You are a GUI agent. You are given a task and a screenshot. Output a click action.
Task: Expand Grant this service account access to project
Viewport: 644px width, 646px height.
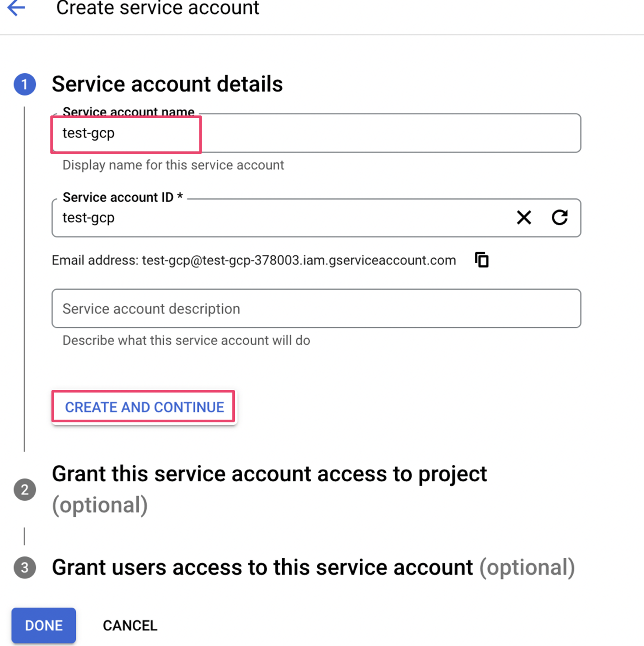tap(269, 489)
